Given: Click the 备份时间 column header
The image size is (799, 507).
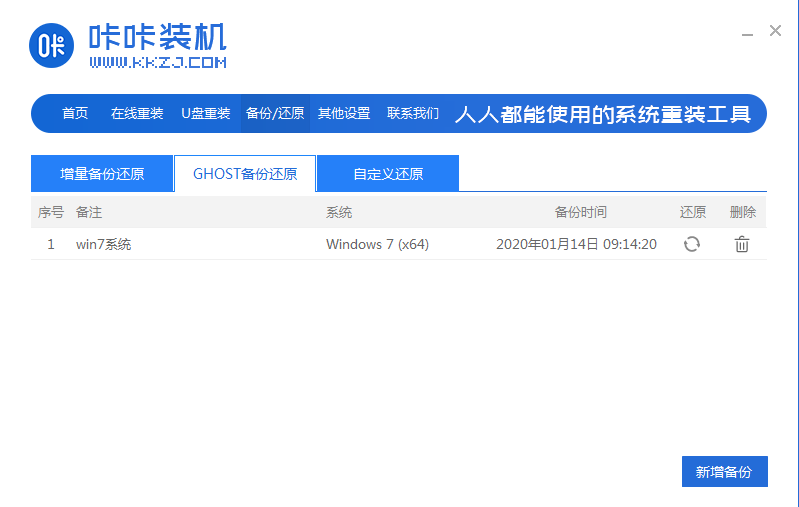Looking at the screenshot, I should (580, 212).
